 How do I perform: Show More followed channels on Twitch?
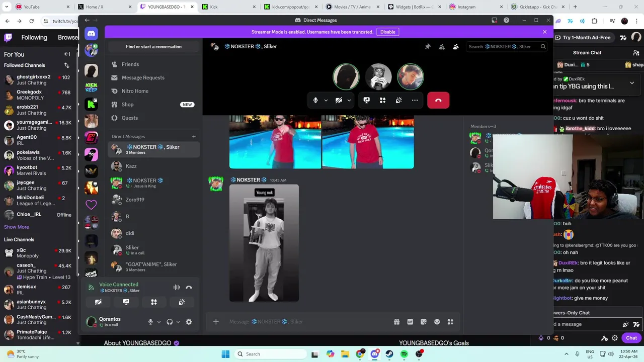point(17,227)
